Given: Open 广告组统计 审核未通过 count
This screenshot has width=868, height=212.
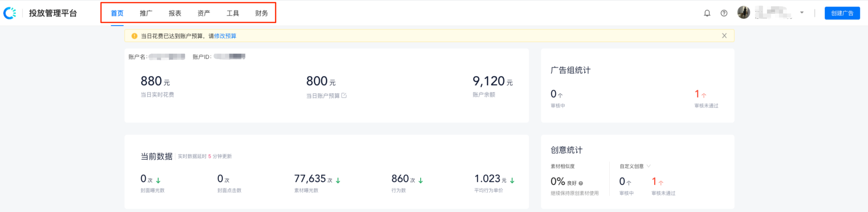Looking at the screenshot, I should [701, 94].
